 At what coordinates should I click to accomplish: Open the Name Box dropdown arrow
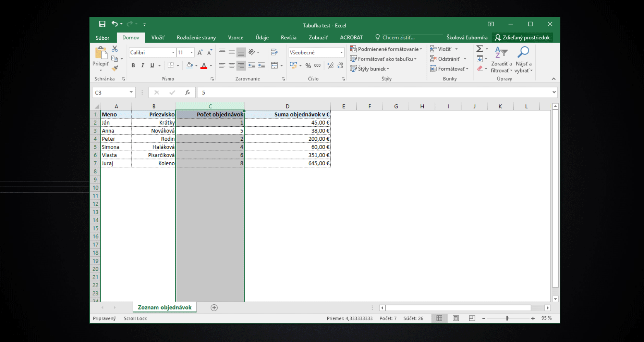tap(131, 92)
